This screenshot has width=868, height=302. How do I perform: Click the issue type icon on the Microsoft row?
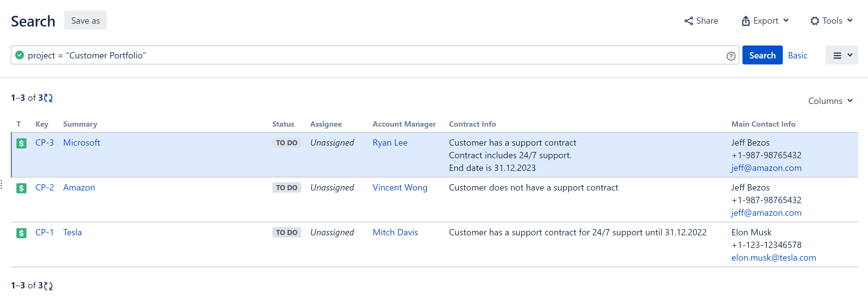coord(21,143)
